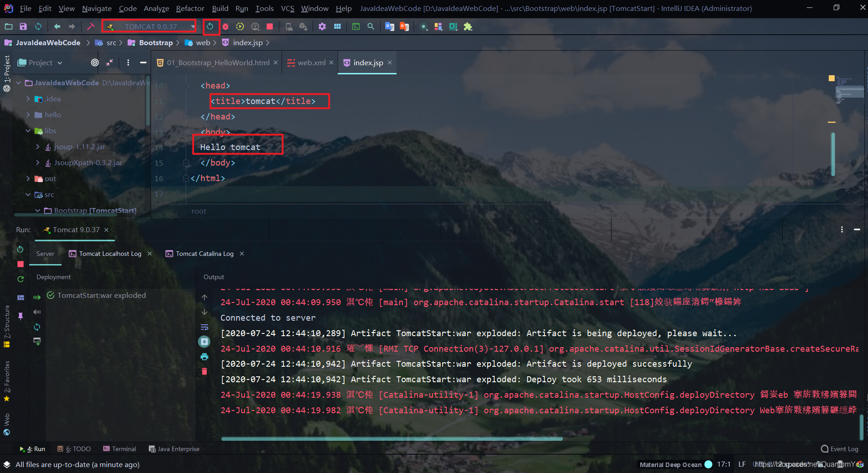Click the green Update application icon
The width and height of the screenshot is (868, 473).
(x=20, y=279)
